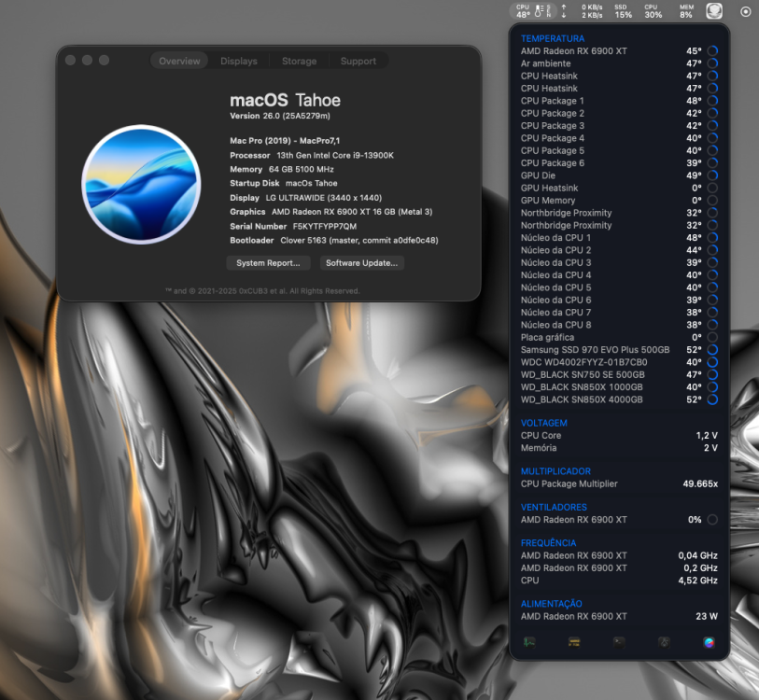Open the Console app icon in iStat footer
This screenshot has height=700, width=759.
[x=574, y=642]
